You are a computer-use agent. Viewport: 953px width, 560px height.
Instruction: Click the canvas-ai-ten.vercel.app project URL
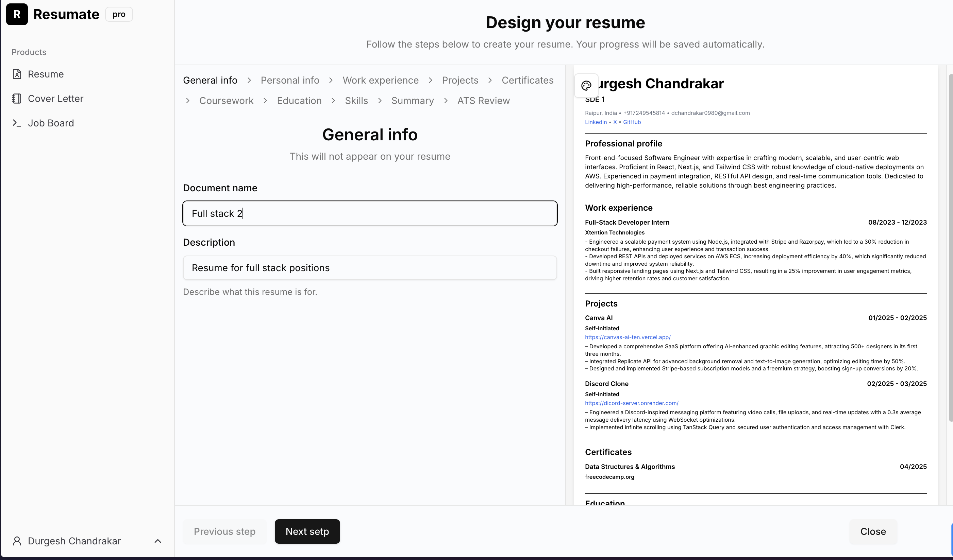coord(628,337)
